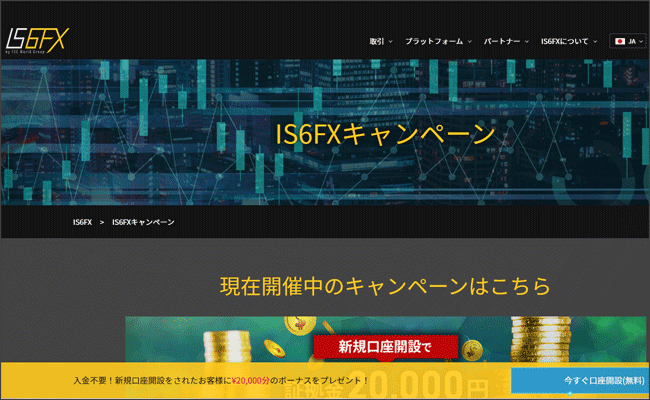Expand the JA language dropdown
The width and height of the screenshot is (650, 400).
(x=629, y=41)
